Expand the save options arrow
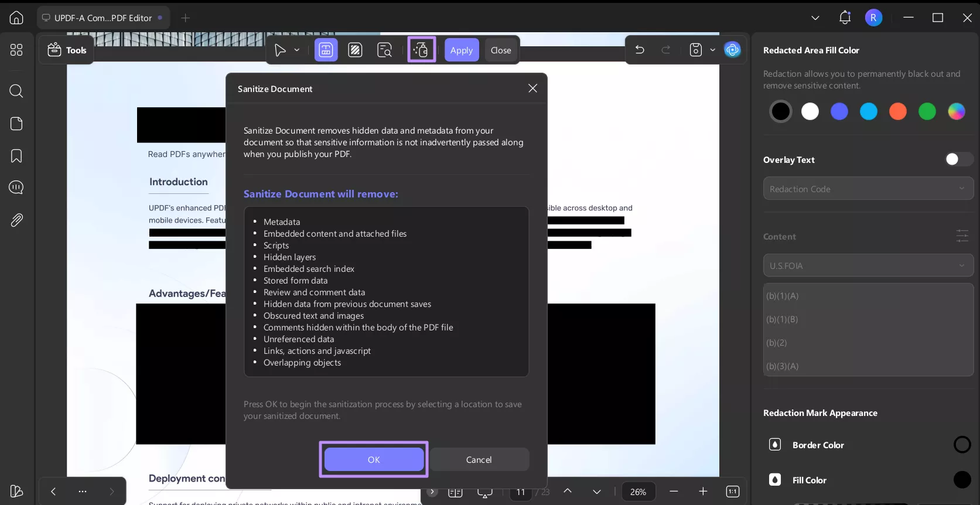The height and width of the screenshot is (505, 980). click(x=712, y=50)
